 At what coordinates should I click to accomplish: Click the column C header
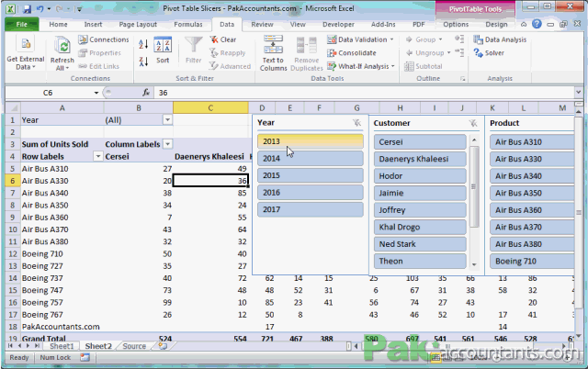[x=210, y=108]
